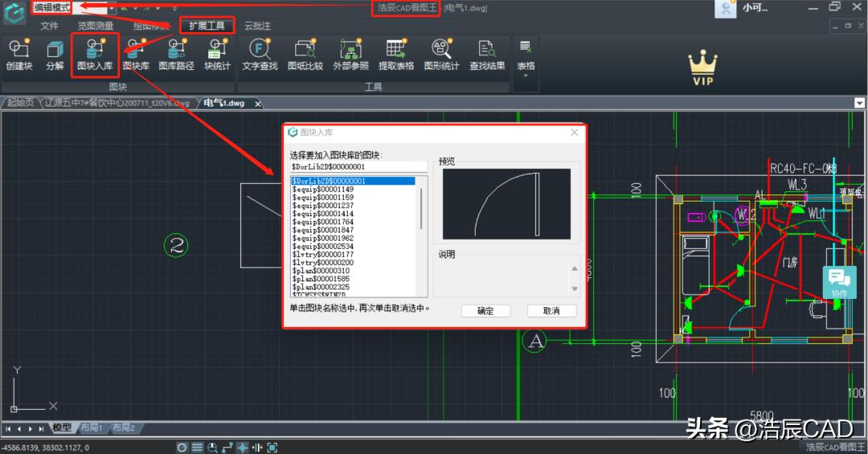Switch to the 辽源五中 drawing tab
Viewport: 868px width, 454px height.
click(117, 103)
